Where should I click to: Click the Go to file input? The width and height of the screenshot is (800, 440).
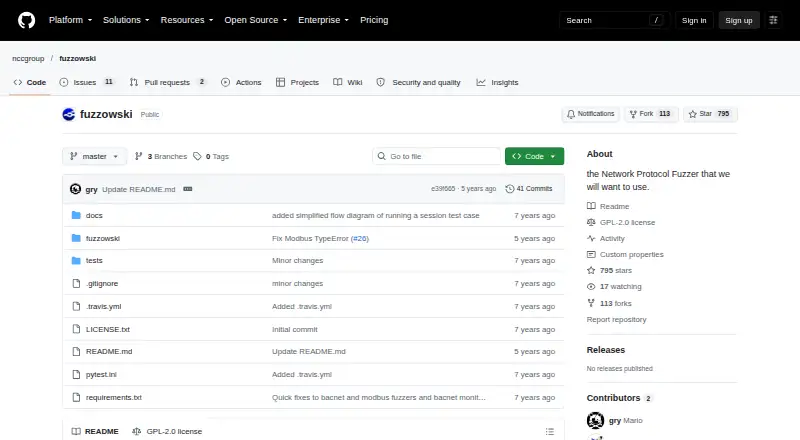(x=437, y=156)
